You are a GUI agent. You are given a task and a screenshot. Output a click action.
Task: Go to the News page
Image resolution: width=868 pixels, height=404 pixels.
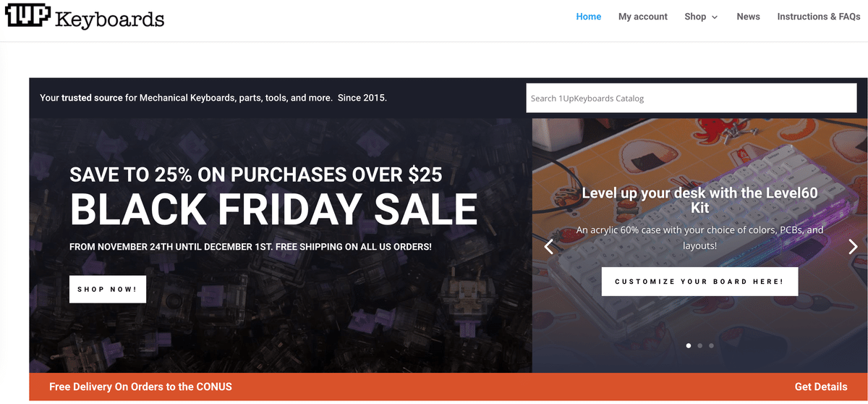pyautogui.click(x=749, y=17)
